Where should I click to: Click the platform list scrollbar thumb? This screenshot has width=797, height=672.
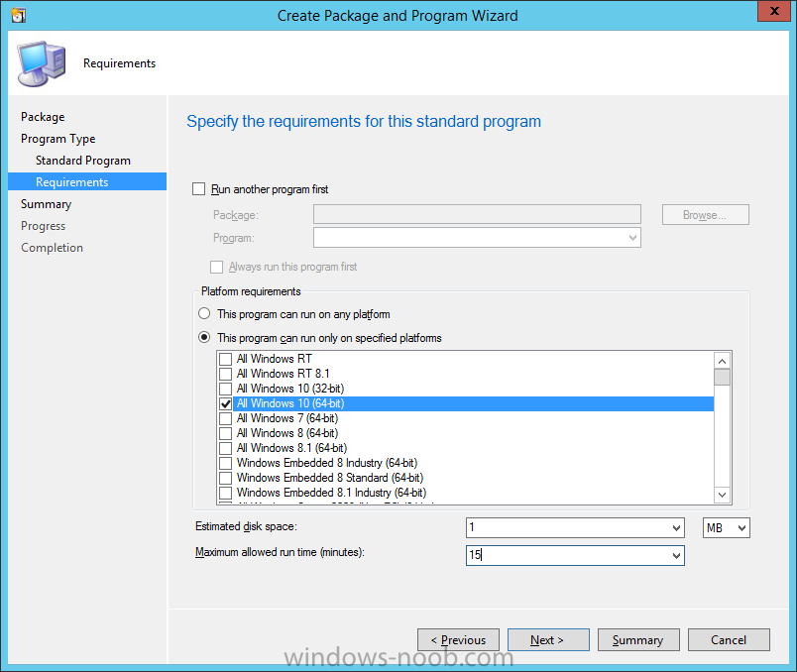(x=722, y=378)
